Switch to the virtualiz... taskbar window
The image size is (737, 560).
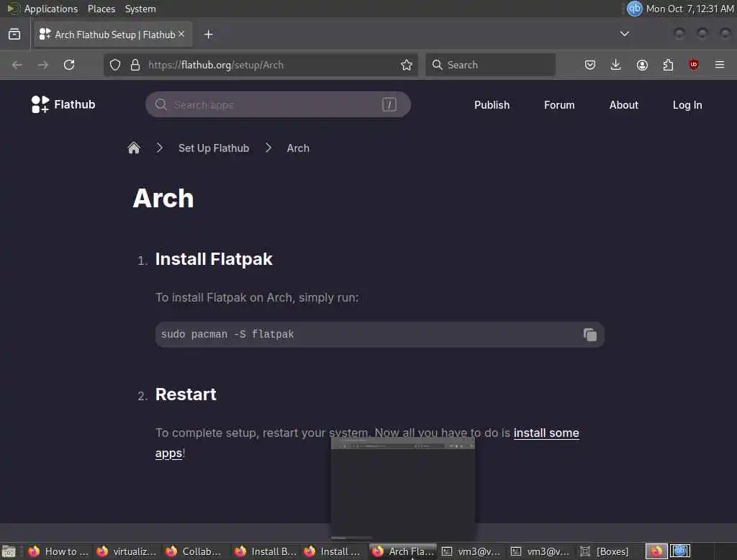127,551
